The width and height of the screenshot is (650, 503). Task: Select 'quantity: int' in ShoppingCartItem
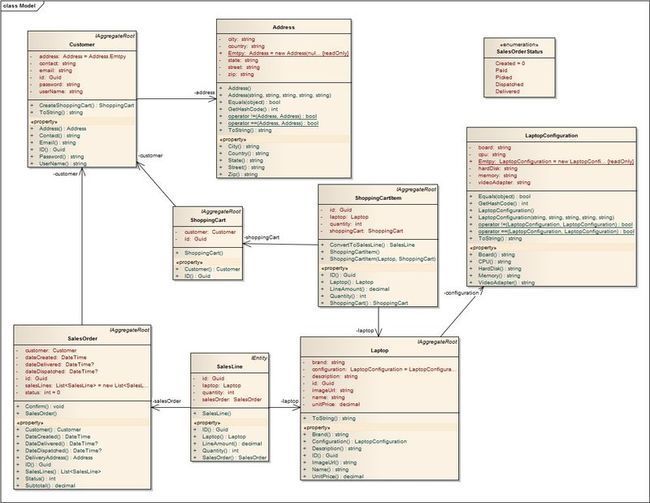(346, 224)
